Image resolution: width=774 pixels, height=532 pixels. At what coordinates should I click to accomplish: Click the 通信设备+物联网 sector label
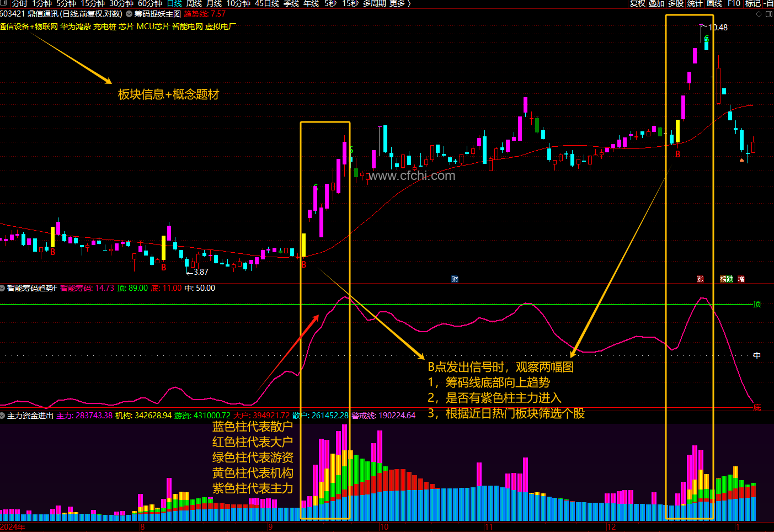pos(29,26)
